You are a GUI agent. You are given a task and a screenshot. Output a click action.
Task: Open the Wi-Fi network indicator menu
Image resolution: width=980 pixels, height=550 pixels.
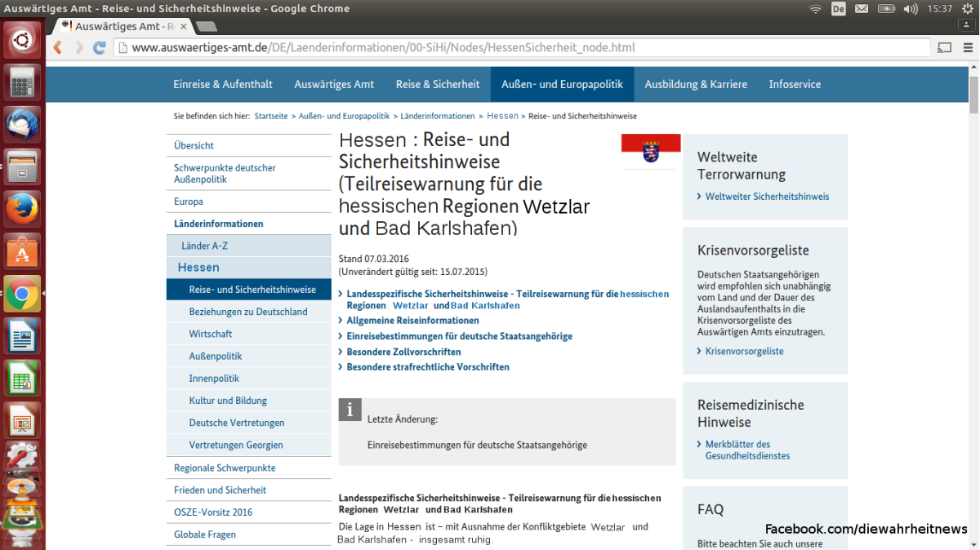tap(815, 9)
